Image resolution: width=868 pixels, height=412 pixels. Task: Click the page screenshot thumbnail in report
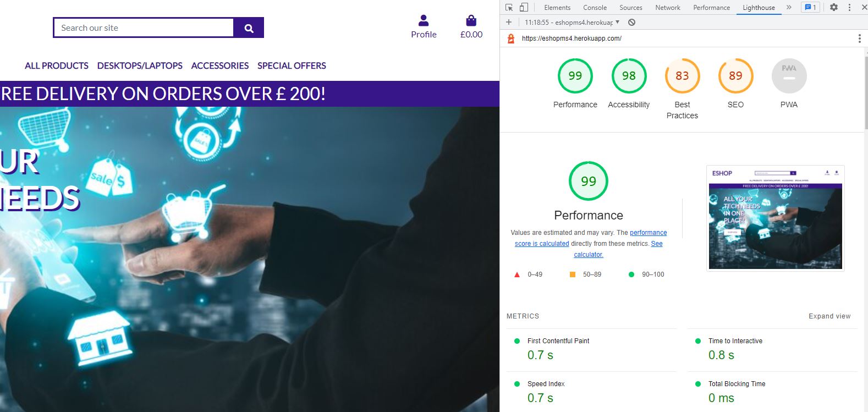point(775,218)
